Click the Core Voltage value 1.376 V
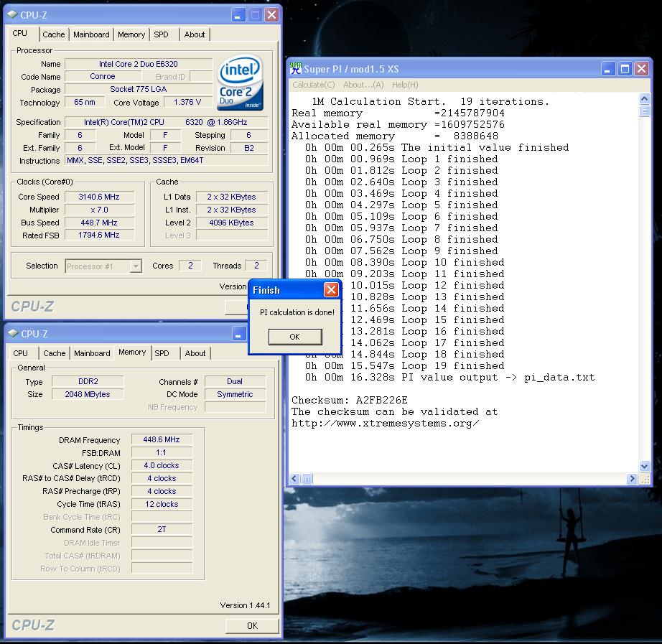This screenshot has height=644, width=662. [x=187, y=102]
